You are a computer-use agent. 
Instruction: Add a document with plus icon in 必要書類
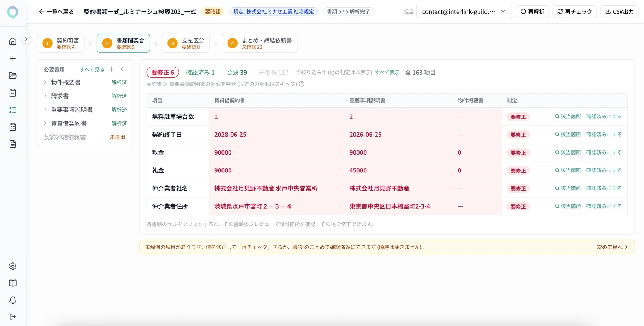(x=112, y=69)
